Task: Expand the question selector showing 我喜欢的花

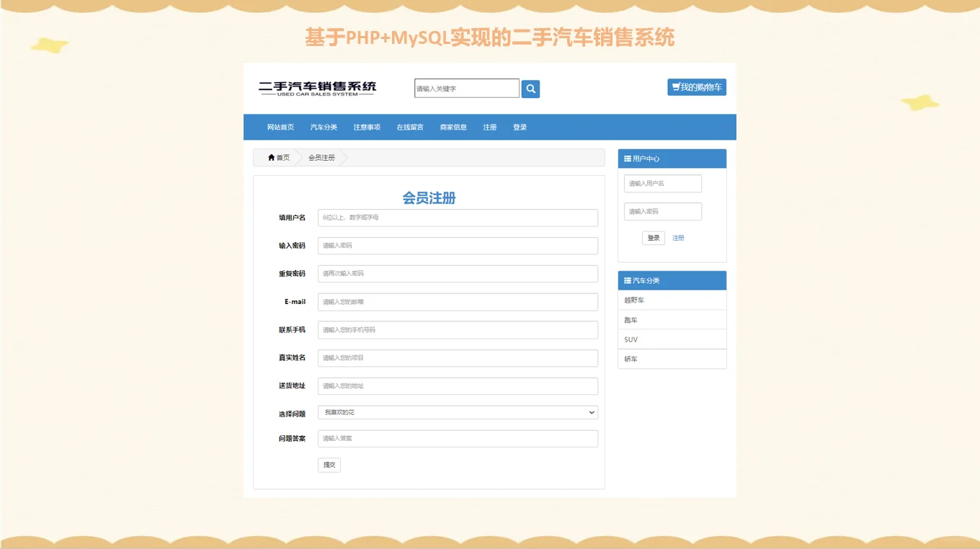Action: (458, 412)
